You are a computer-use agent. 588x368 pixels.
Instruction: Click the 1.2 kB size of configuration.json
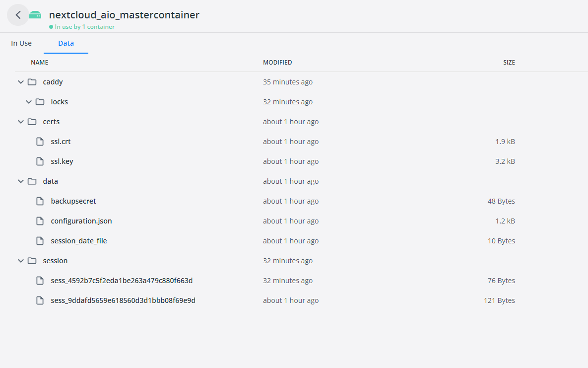pyautogui.click(x=505, y=221)
